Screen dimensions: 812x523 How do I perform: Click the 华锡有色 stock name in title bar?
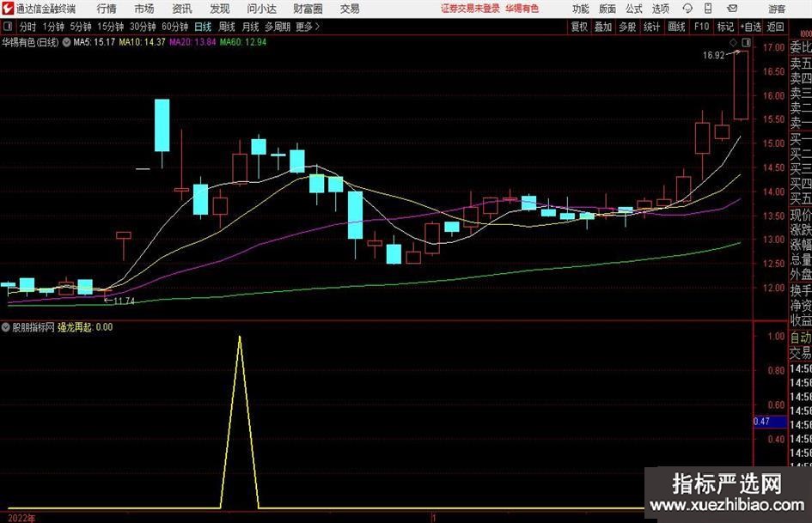[x=522, y=9]
